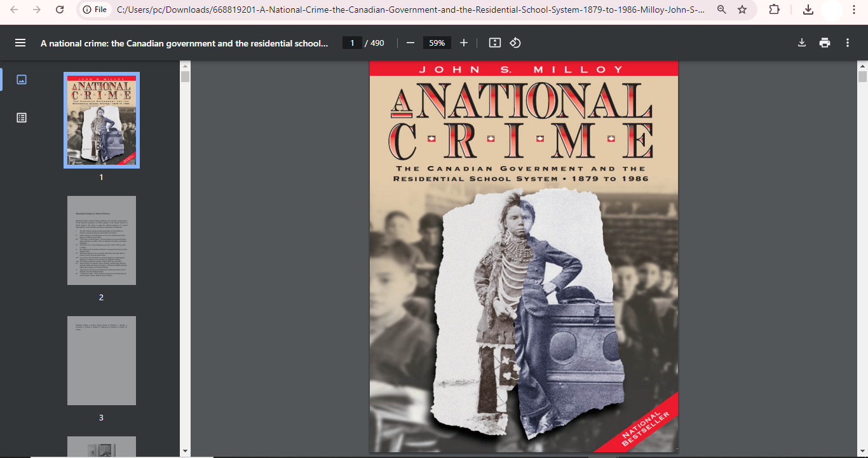Jump to the page 3 thumbnail
This screenshot has height=458, width=868.
pyautogui.click(x=102, y=361)
